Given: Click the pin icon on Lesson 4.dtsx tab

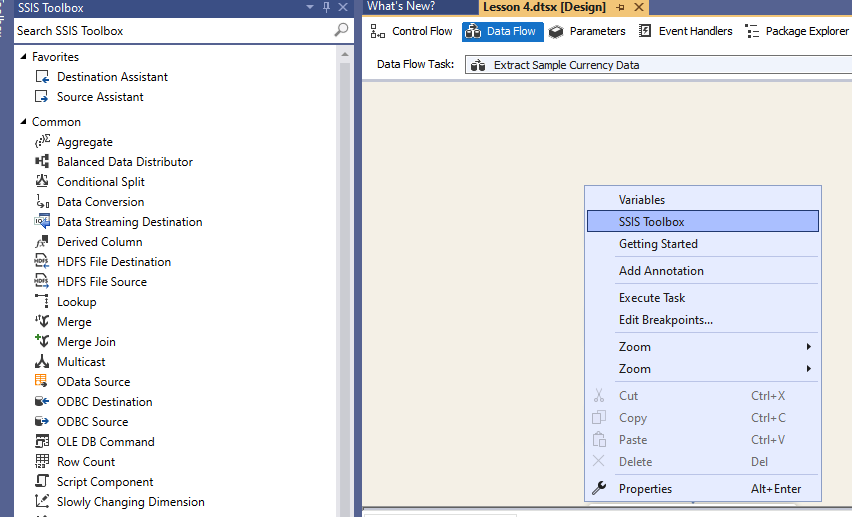Looking at the screenshot, I should coord(621,7).
